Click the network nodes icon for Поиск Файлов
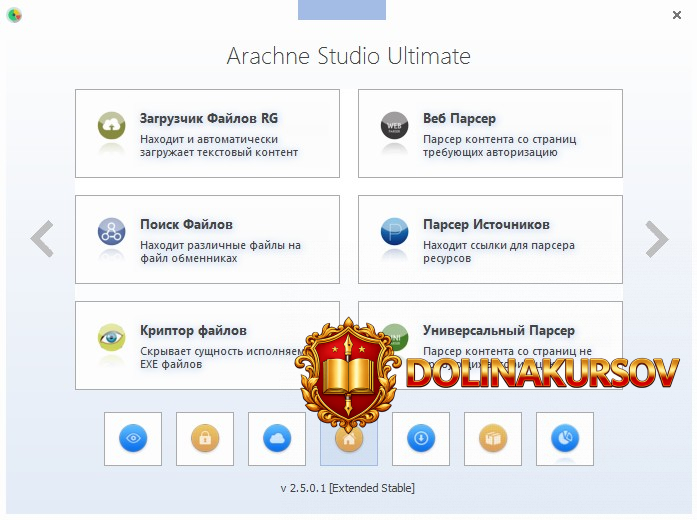The height and width of the screenshot is (520, 697). tap(112, 232)
